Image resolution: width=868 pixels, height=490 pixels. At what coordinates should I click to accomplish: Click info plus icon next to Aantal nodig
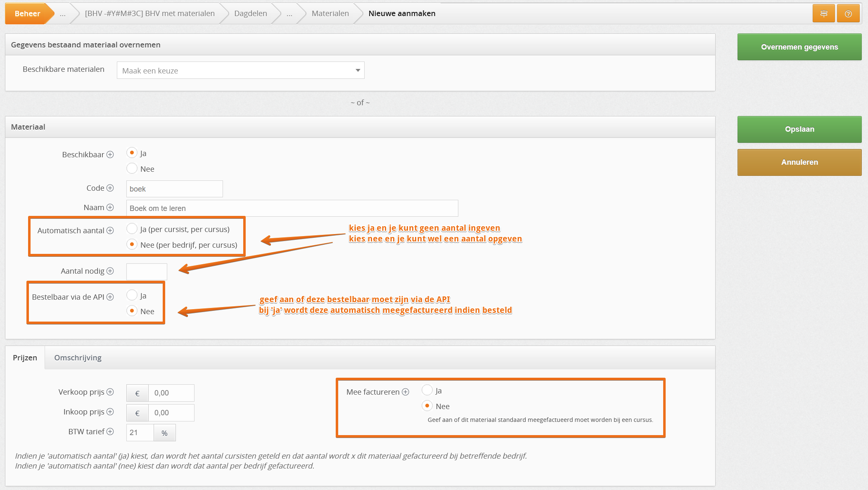click(110, 271)
